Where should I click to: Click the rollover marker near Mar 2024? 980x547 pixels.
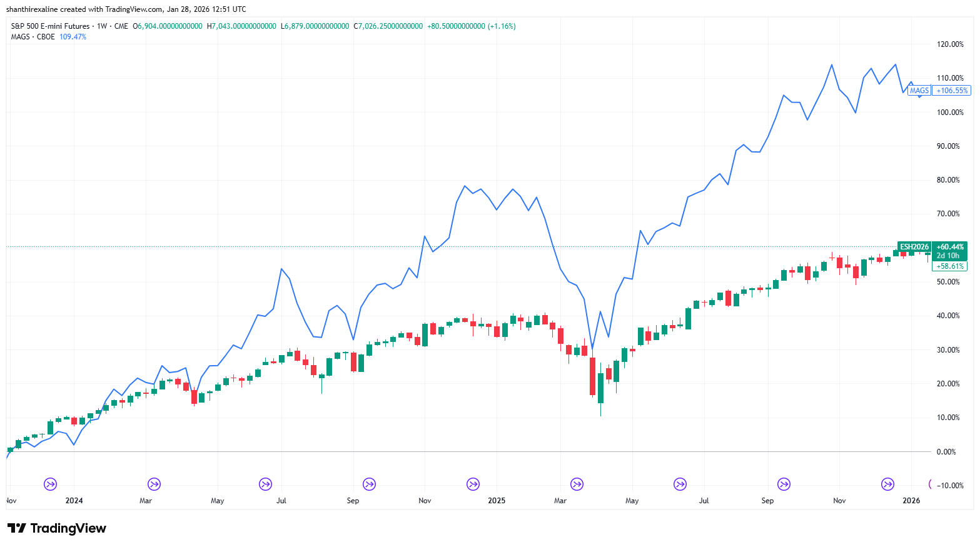(x=154, y=484)
